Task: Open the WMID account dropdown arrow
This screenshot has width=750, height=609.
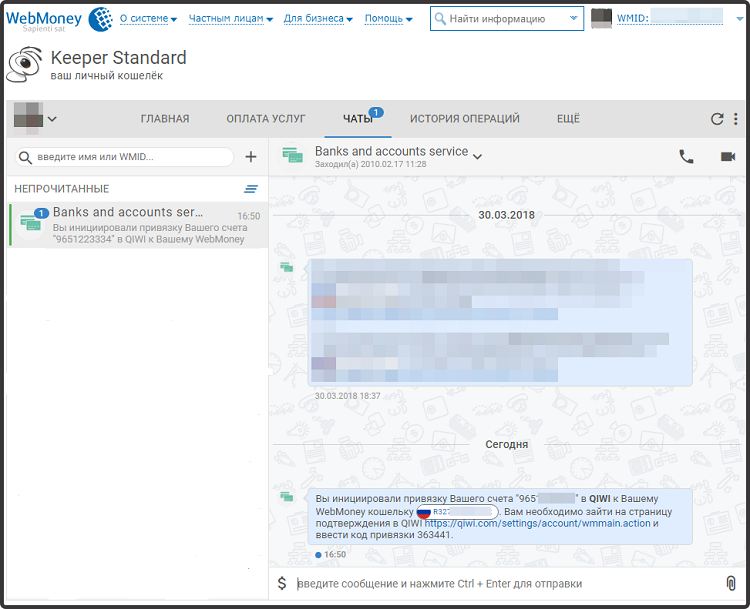Action: pyautogui.click(x=739, y=19)
